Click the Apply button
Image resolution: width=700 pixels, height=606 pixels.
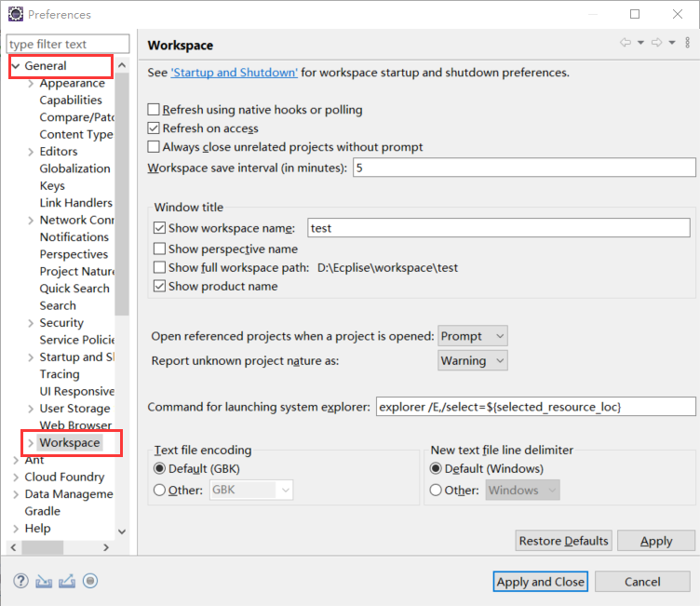pyautogui.click(x=656, y=541)
